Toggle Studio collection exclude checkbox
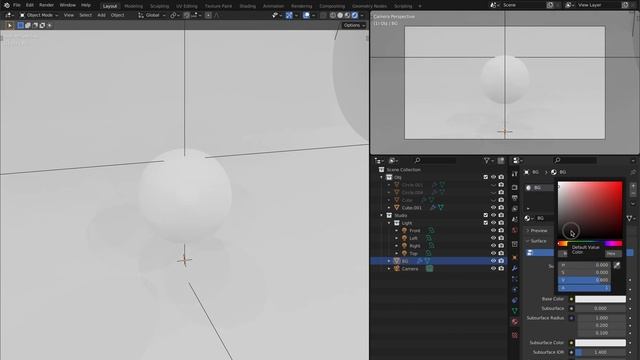Viewport: 640px width, 360px height. point(486,215)
